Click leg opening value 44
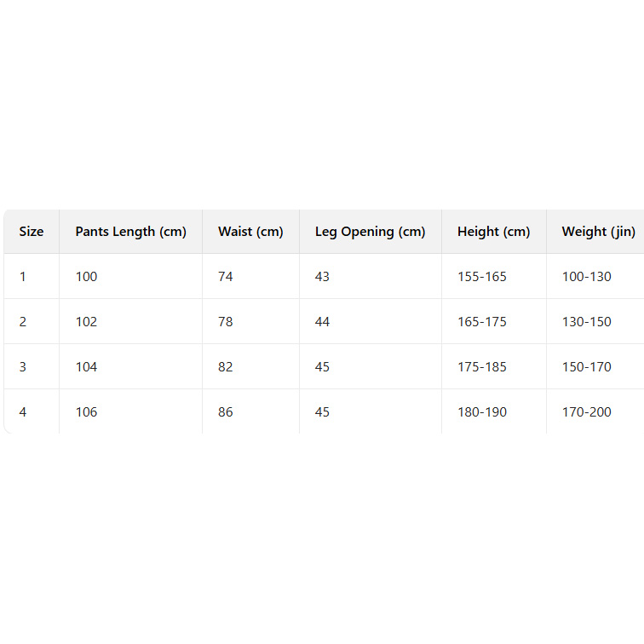 click(x=322, y=322)
